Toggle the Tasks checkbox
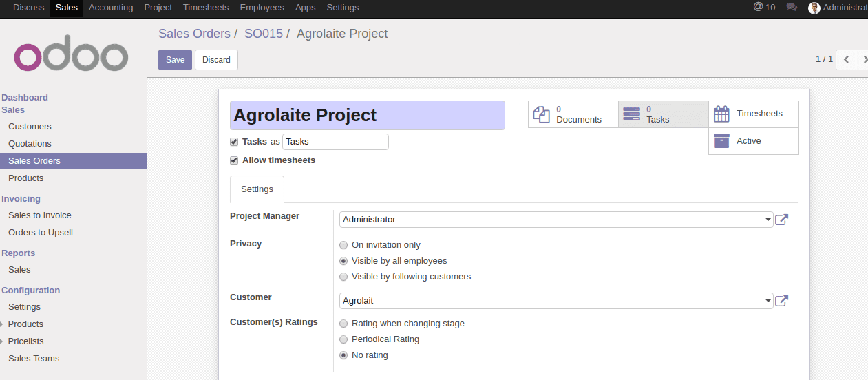The image size is (868, 380). click(234, 141)
